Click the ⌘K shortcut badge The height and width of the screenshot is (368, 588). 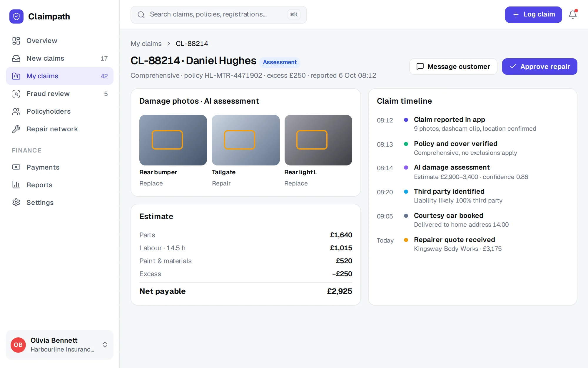click(294, 14)
